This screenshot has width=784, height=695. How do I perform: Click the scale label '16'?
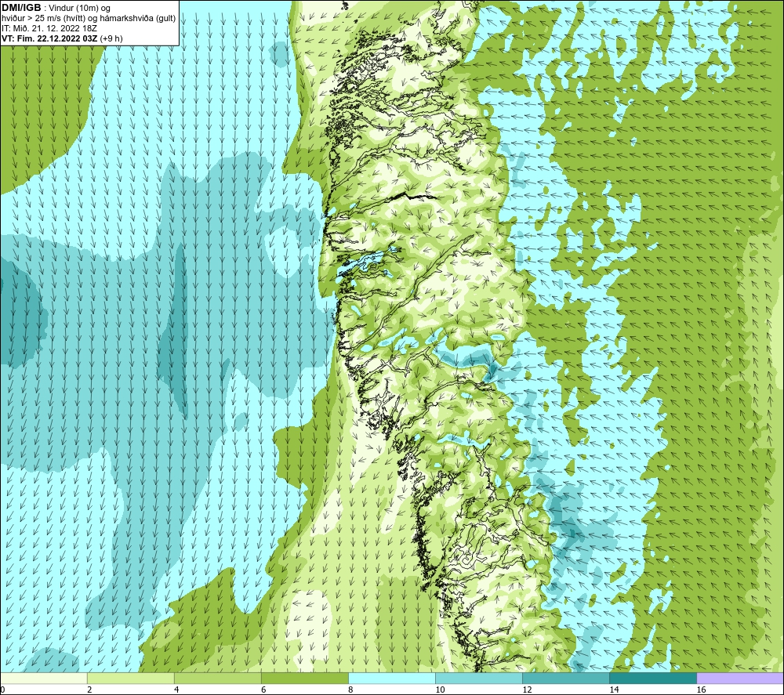(701, 690)
